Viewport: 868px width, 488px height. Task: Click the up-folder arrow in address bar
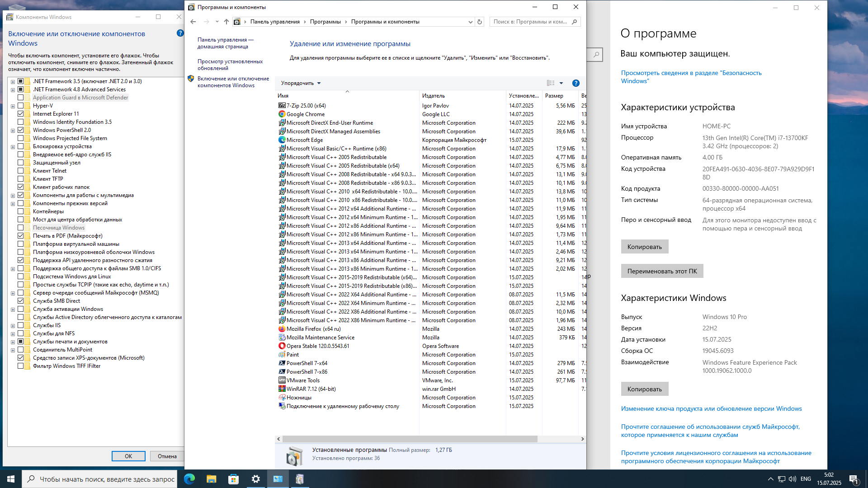[x=226, y=22]
